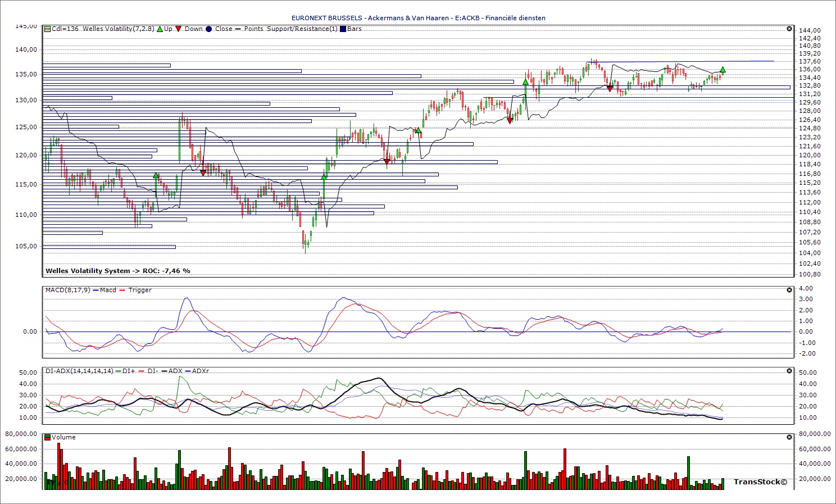Viewport: 836px width, 504px height.
Task: Click the Points line legend marker
Action: (239, 29)
